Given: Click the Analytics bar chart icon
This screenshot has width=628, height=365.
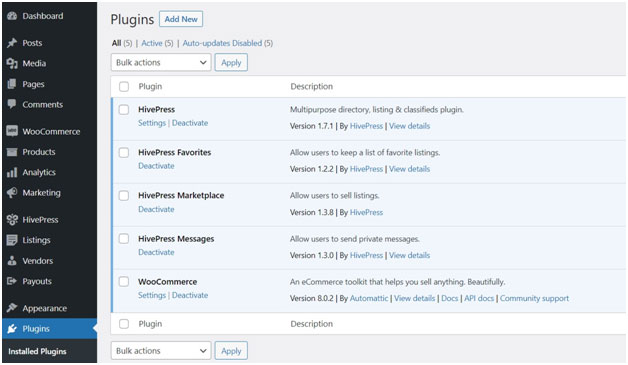Looking at the screenshot, I should click(12, 172).
